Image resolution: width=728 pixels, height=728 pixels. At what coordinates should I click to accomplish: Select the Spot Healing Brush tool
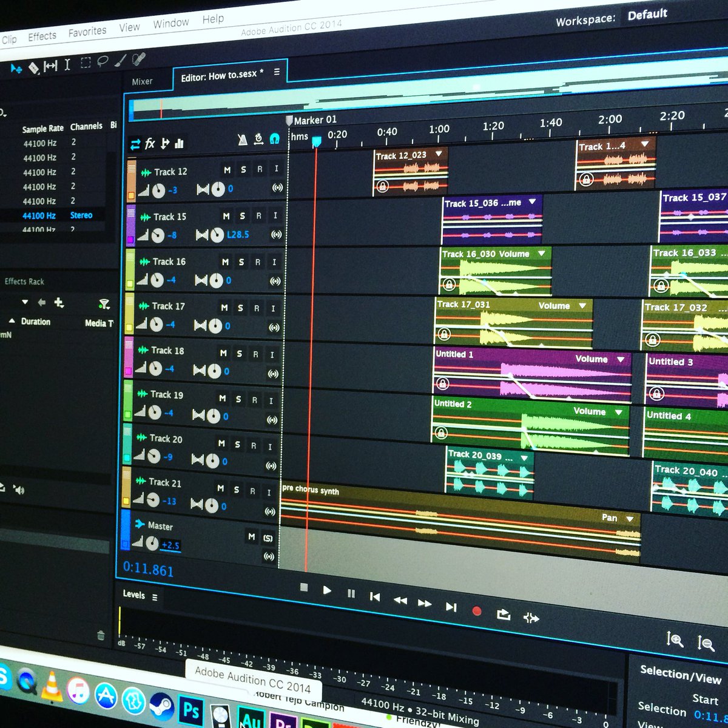[139, 59]
